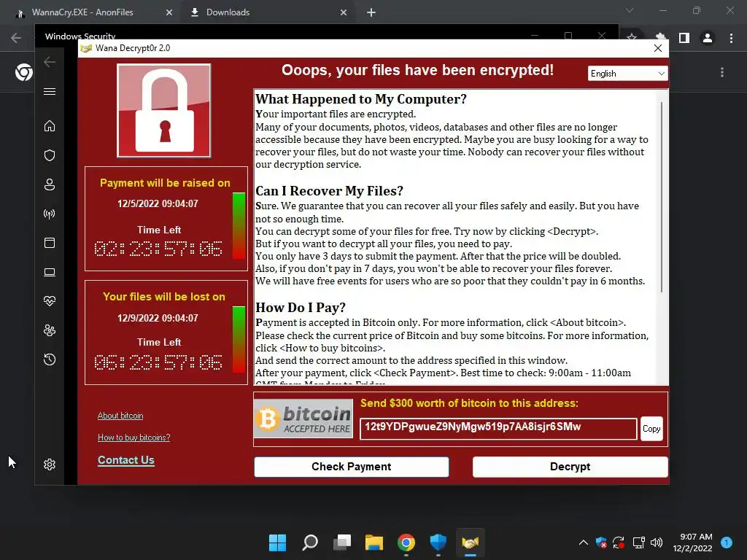Screen dimensions: 747x560
Task: Switch to WannaCry.EXE - AnonFiles tab
Action: [82, 12]
